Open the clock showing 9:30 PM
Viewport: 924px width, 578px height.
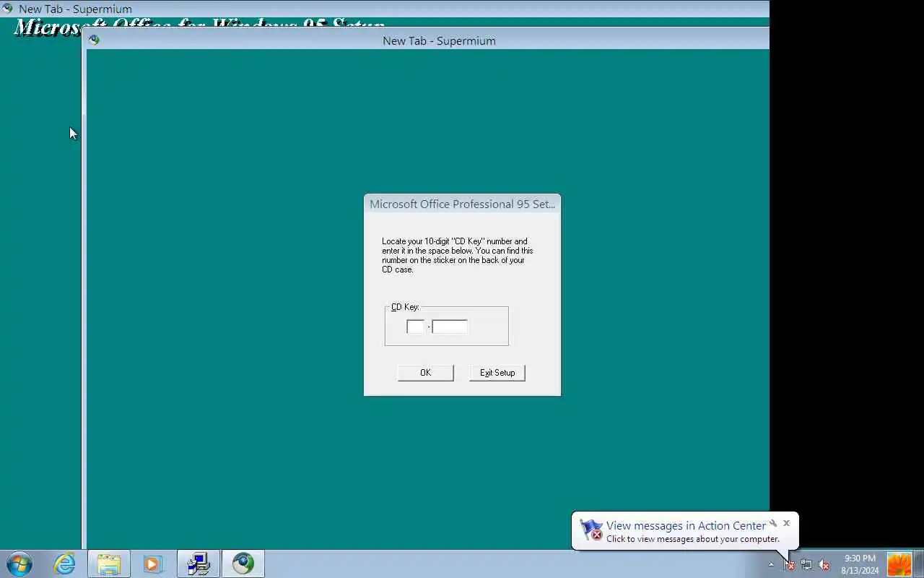point(860,564)
